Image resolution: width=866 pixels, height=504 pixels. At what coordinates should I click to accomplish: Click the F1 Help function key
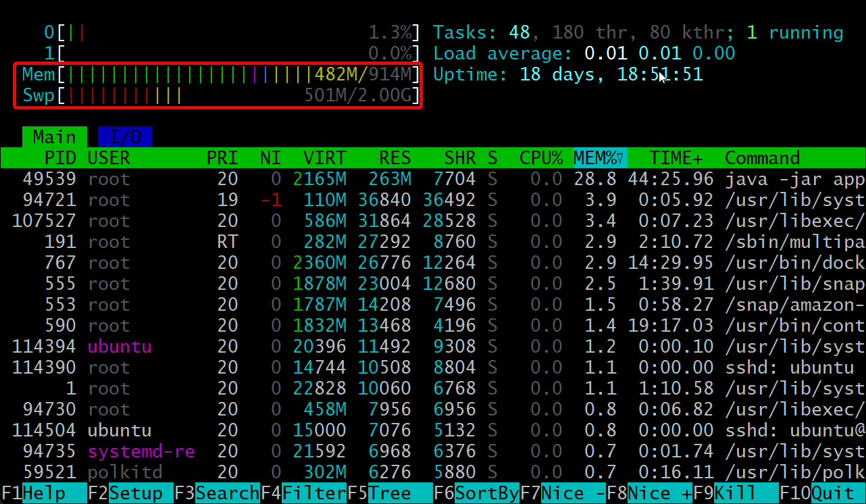(43, 493)
